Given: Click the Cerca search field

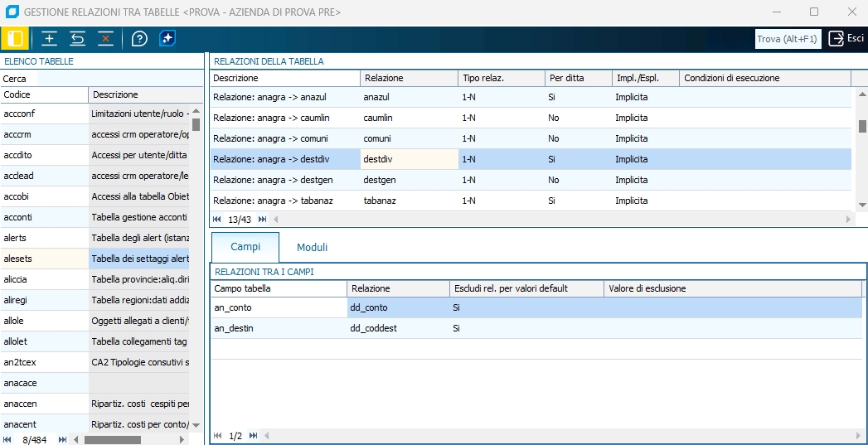Looking at the screenshot, I should pyautogui.click(x=116, y=78).
